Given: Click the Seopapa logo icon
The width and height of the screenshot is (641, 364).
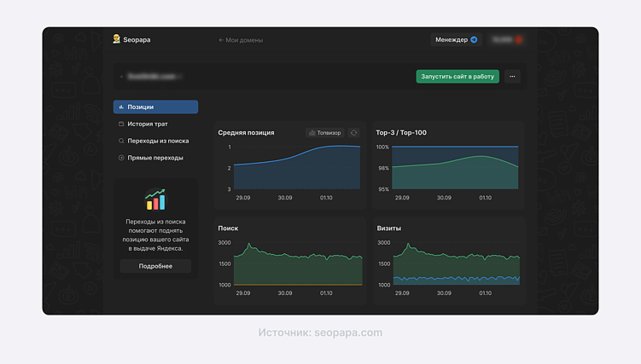Looking at the screenshot, I should (117, 39).
